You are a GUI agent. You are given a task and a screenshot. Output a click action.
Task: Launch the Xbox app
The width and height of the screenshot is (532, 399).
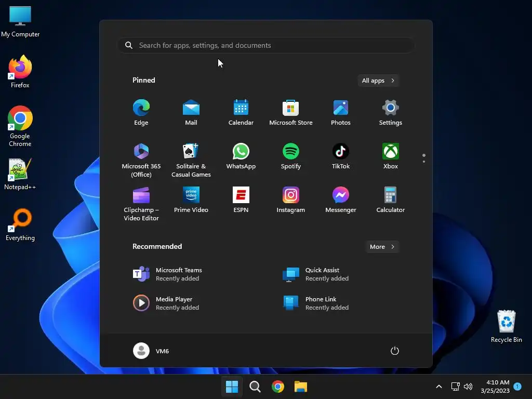point(391,156)
